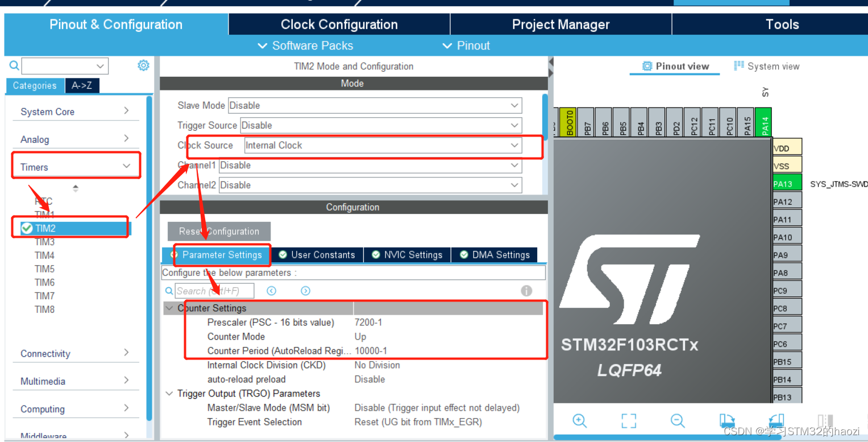Zoom out of the pinout view
868x442 pixels.
pos(678,420)
